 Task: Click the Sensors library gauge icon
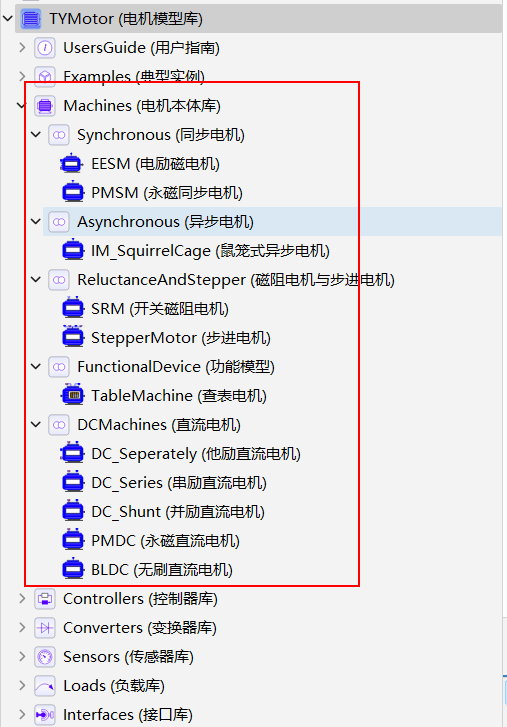45,657
